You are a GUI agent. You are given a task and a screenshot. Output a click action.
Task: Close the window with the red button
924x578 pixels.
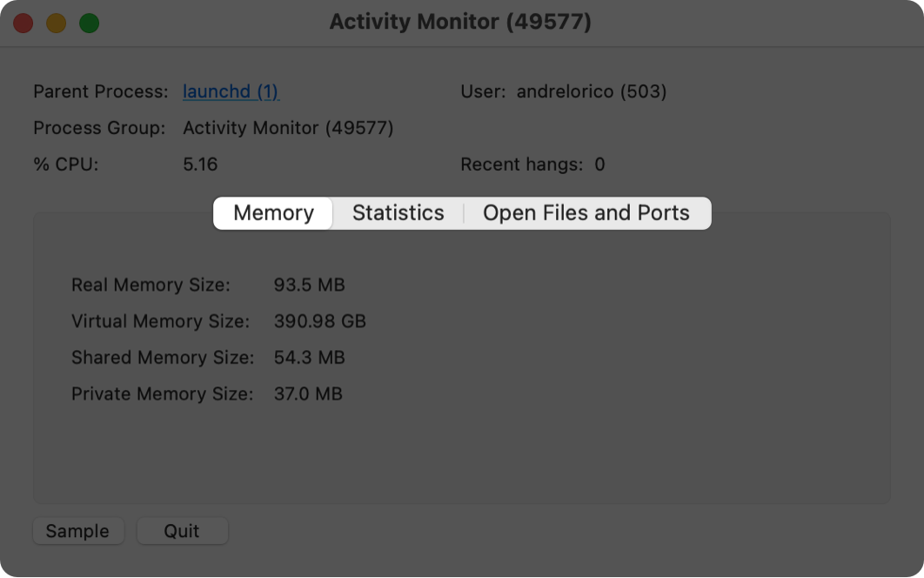click(23, 23)
